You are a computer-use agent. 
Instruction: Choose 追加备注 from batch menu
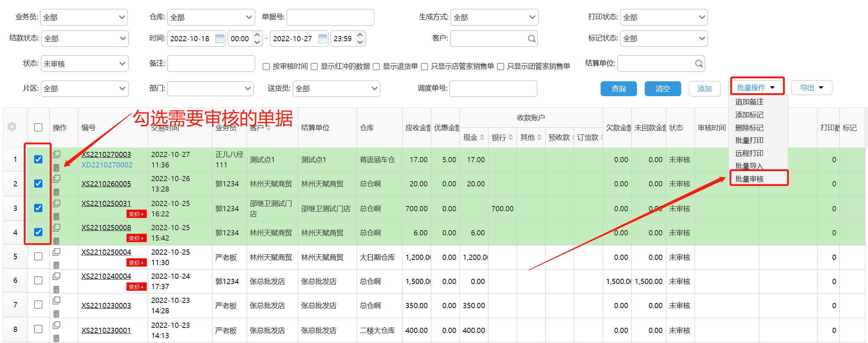tap(750, 102)
